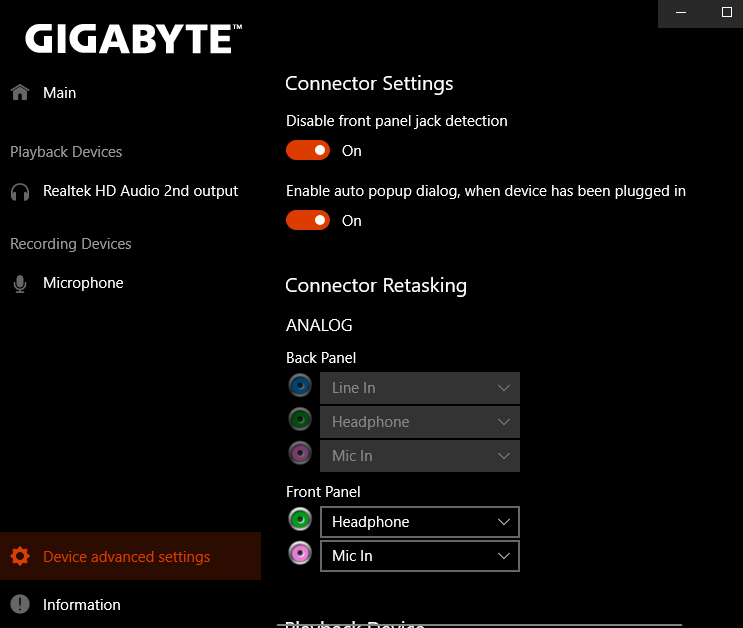Viewport: 743px width, 628px height.
Task: Click the Front Panel label
Action: click(x=323, y=492)
